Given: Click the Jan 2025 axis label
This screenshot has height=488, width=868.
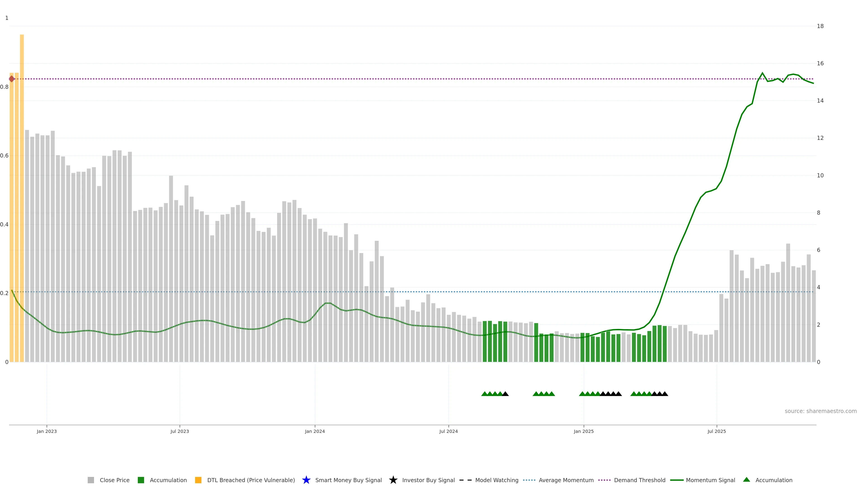Looking at the screenshot, I should click(584, 431).
